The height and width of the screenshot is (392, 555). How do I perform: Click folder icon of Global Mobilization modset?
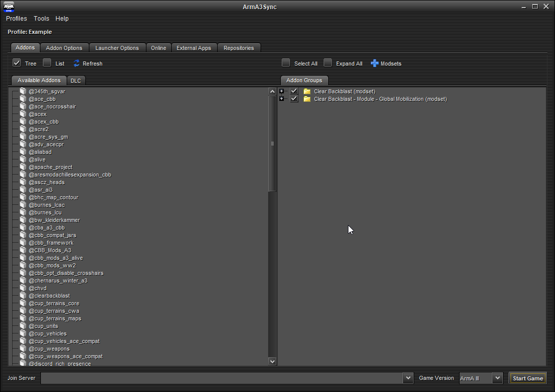click(307, 99)
